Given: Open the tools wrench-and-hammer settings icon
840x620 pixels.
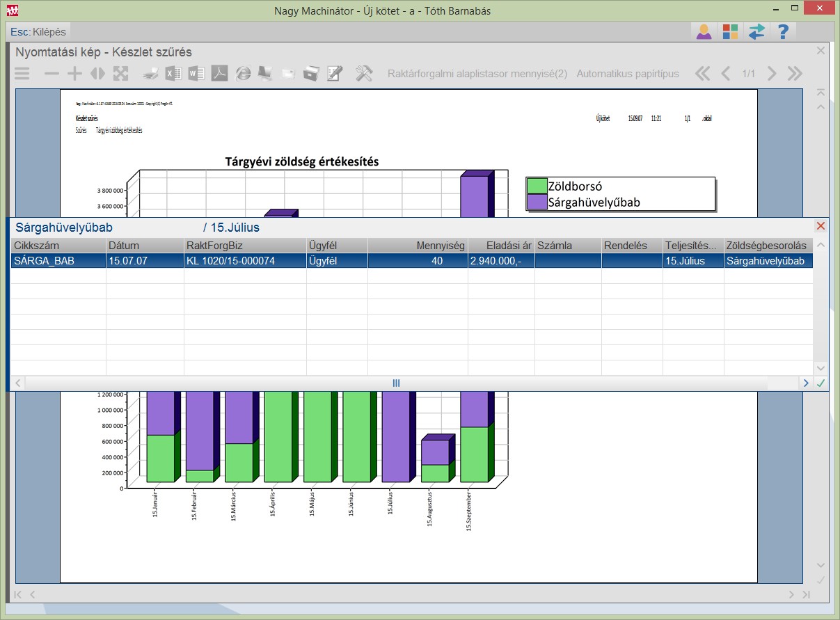Looking at the screenshot, I should (x=364, y=74).
